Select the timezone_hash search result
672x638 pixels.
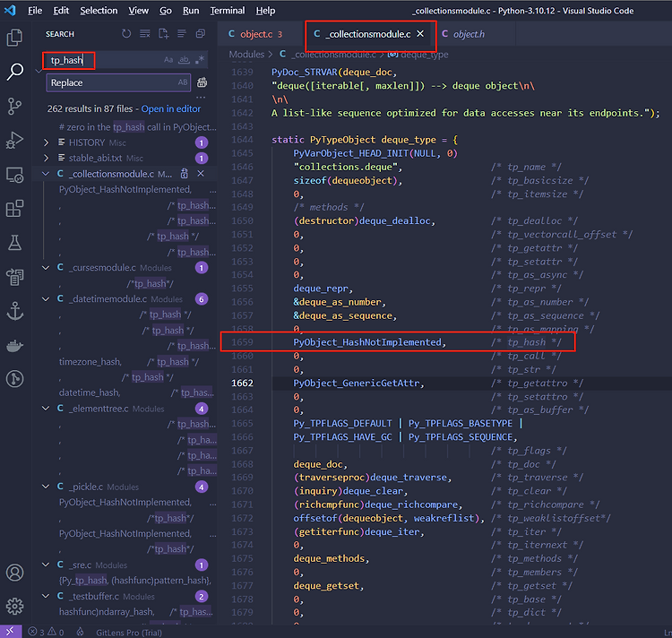pyautogui.click(x=129, y=362)
